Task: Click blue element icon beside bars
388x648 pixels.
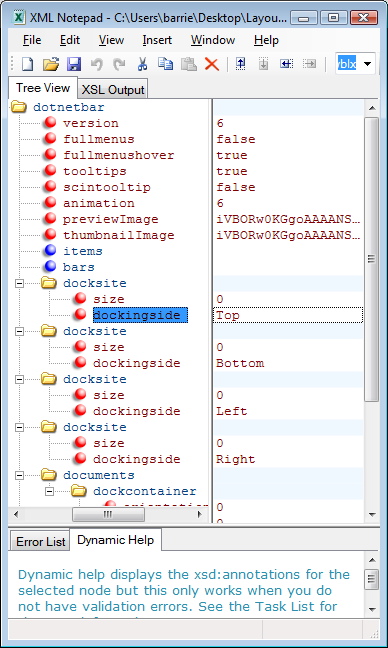Action: tap(50, 267)
